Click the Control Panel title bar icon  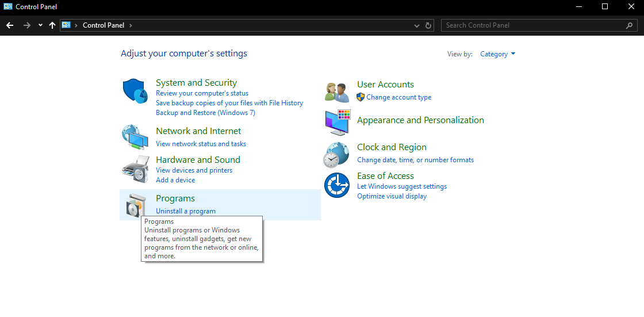[x=8, y=6]
